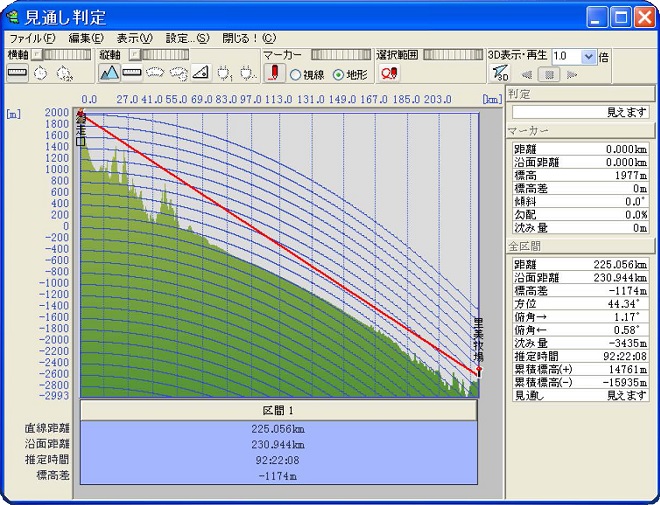
Task: Select the vertical-axis flat ruler icon
Action: tap(132, 73)
